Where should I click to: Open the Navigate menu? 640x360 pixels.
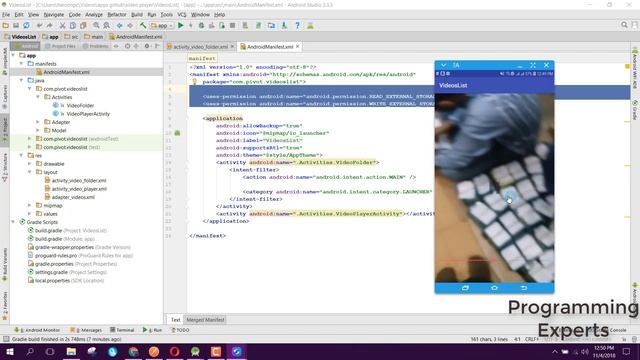point(53,15)
